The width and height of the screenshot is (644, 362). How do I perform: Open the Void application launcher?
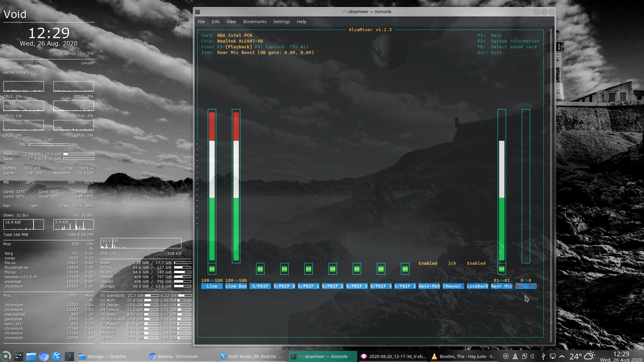(x=6, y=356)
